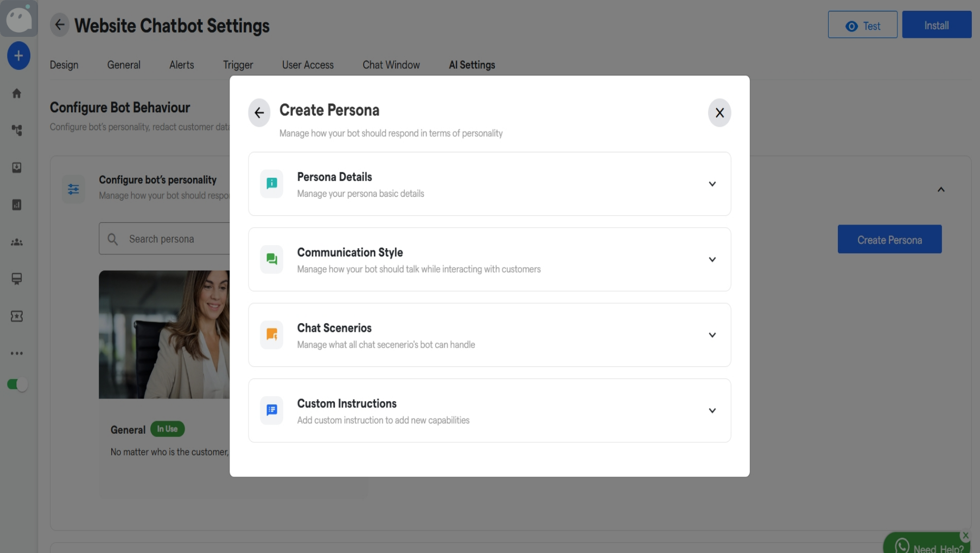980x553 pixels.
Task: Select the Home icon in the sidebar
Action: (17, 93)
